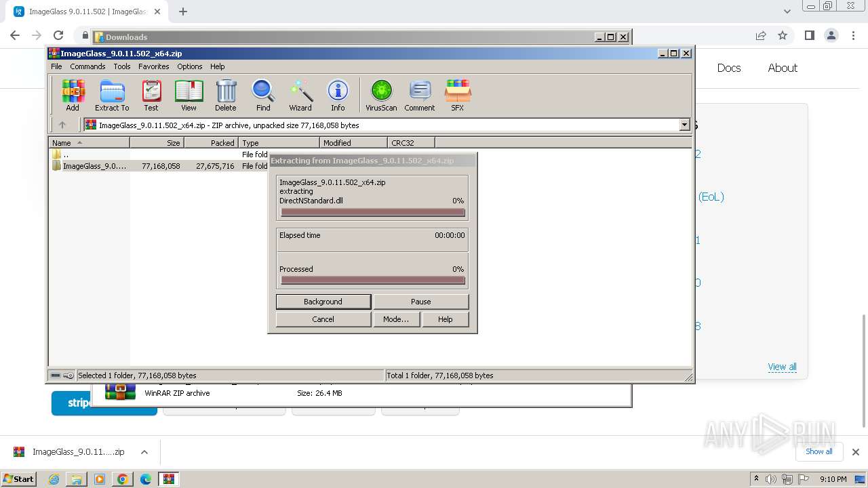Open Chrome profile menu
The image size is (868, 488).
point(831,35)
